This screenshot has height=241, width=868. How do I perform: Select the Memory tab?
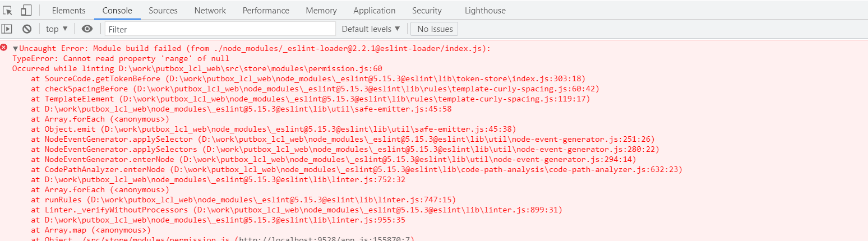(x=321, y=10)
